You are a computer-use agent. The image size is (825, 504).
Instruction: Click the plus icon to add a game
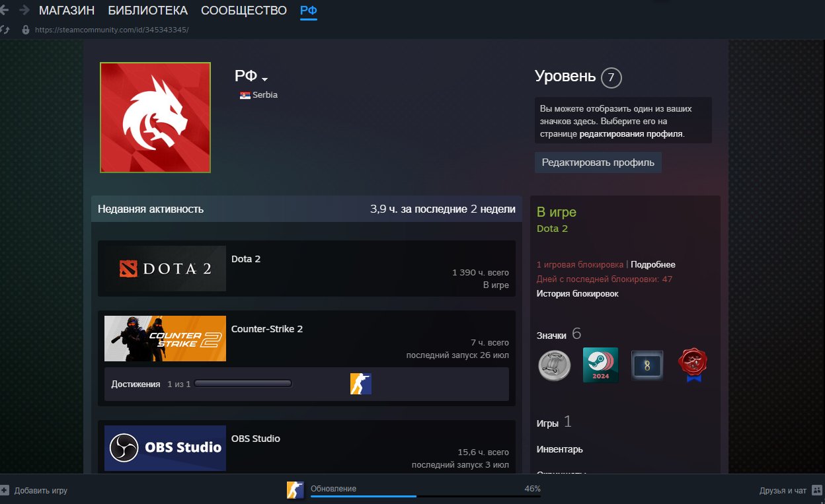[5, 491]
